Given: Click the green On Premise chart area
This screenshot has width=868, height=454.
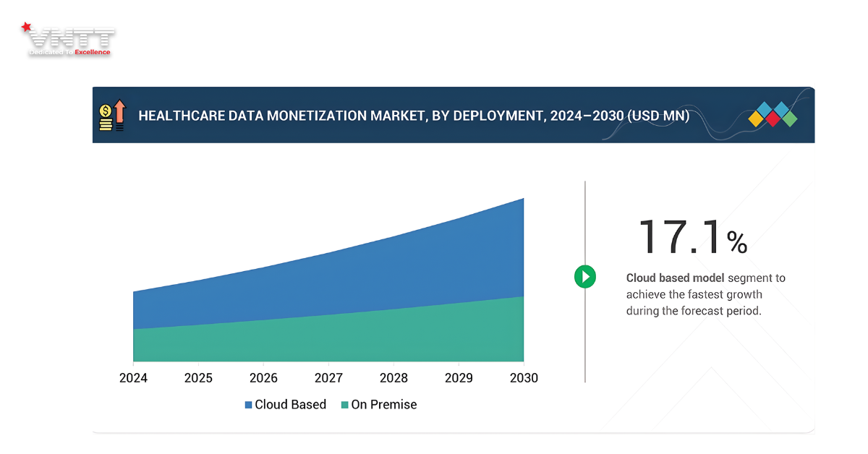Looking at the screenshot, I should 362,336.
